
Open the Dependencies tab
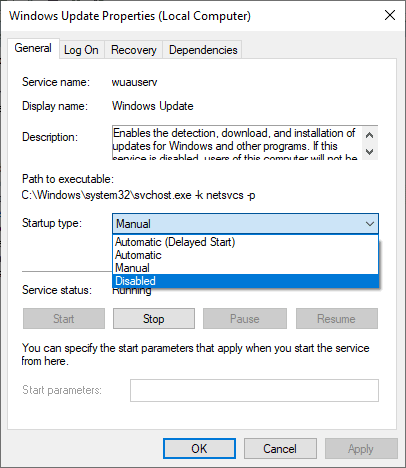203,50
